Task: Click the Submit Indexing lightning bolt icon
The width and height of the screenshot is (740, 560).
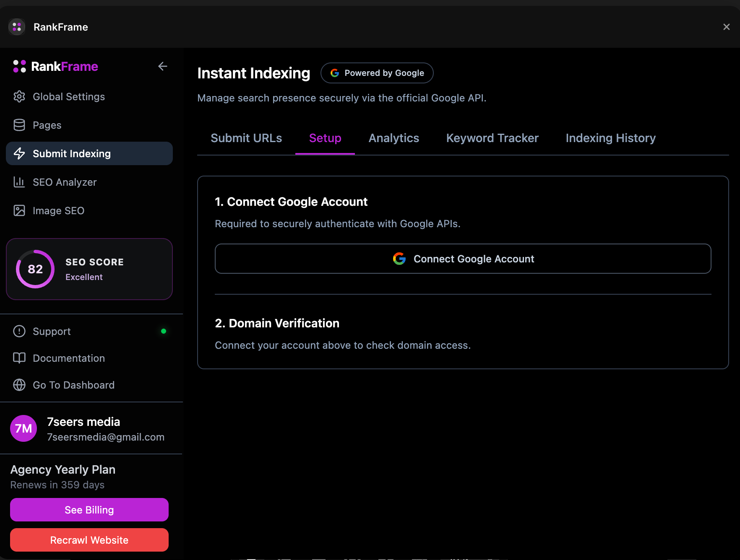Action: click(19, 154)
